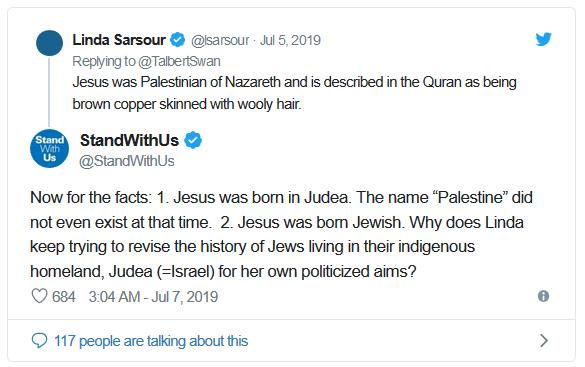Open 3:04 AM - Jul 7, 2019 timestamp
Image resolution: width=585 pixels, height=367 pixels.
153,297
